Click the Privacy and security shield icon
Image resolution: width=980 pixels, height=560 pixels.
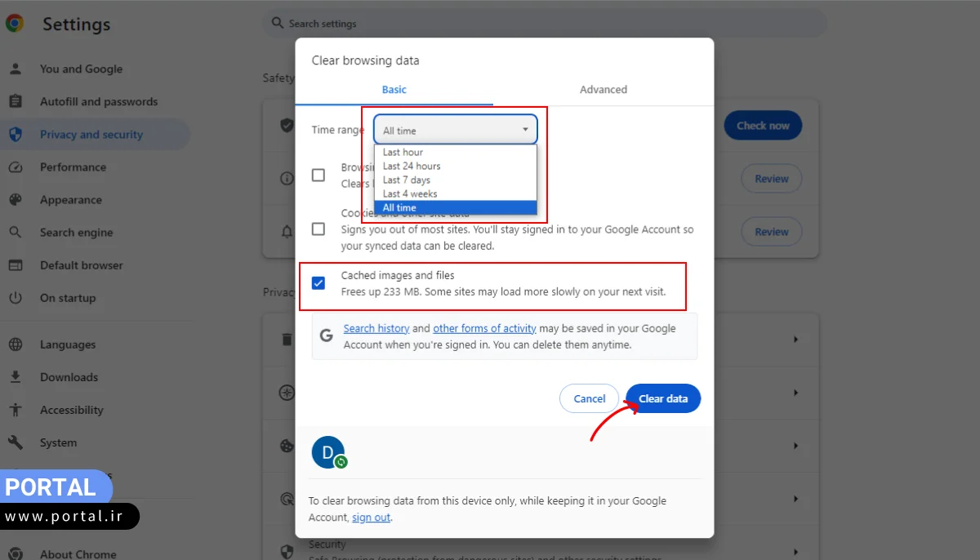click(x=16, y=135)
